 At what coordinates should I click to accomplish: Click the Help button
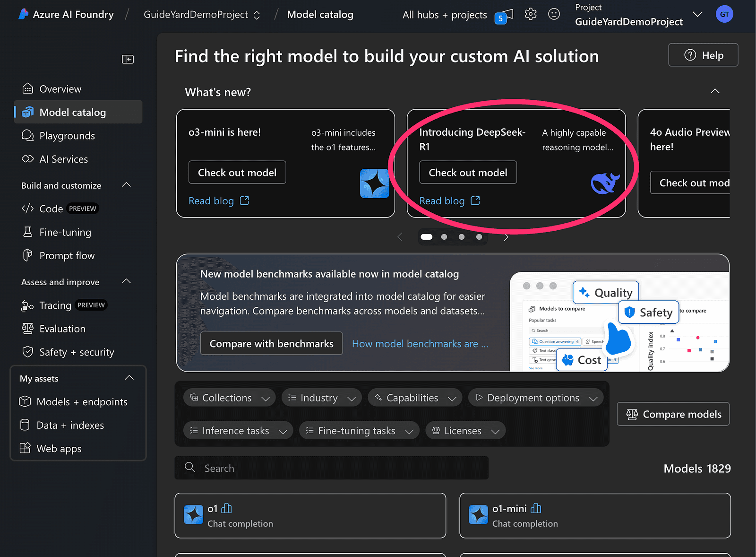703,55
